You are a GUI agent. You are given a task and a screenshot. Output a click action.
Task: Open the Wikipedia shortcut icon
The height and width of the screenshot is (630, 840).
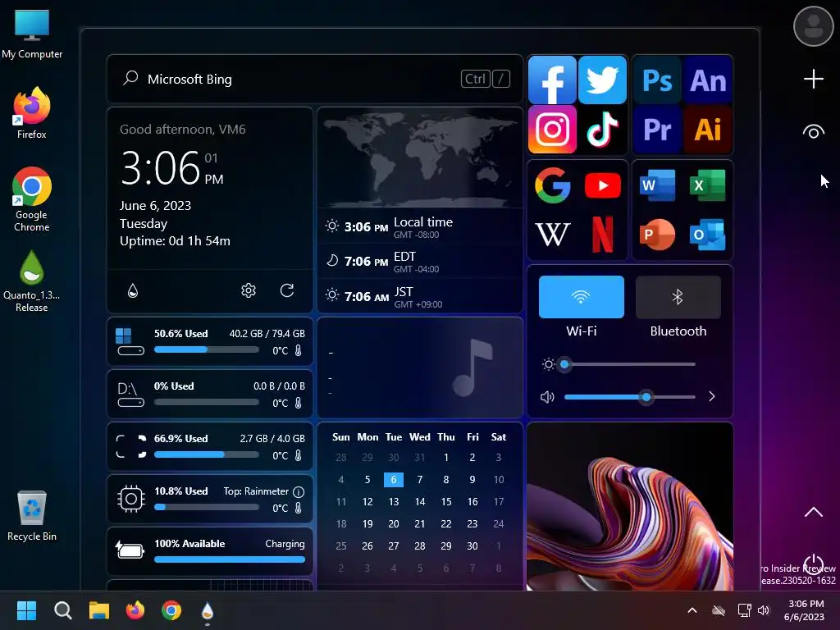point(552,234)
